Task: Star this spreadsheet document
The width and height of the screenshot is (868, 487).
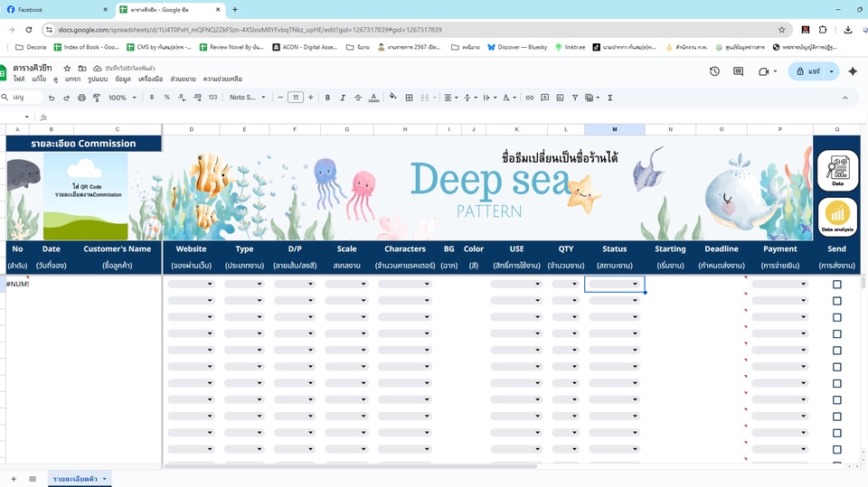Action: tap(67, 69)
